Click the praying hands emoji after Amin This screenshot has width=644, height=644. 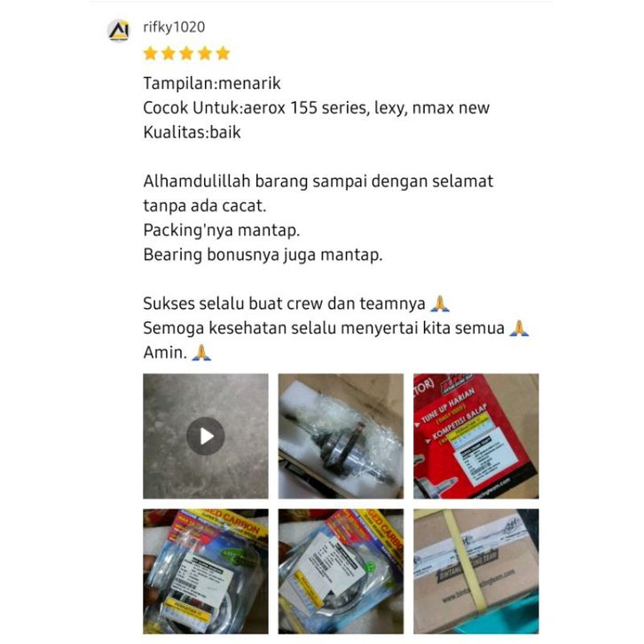201,352
